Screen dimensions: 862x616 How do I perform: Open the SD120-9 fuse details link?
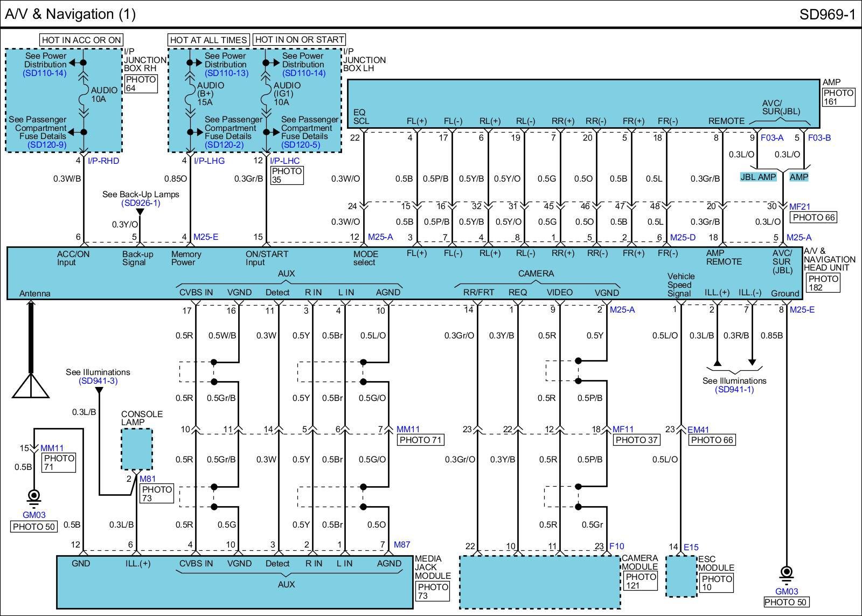coord(47,145)
